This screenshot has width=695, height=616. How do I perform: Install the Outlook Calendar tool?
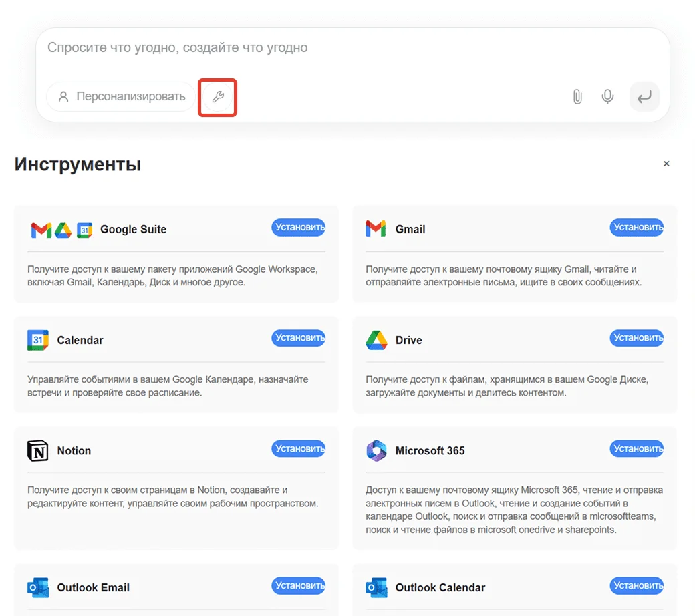click(636, 585)
